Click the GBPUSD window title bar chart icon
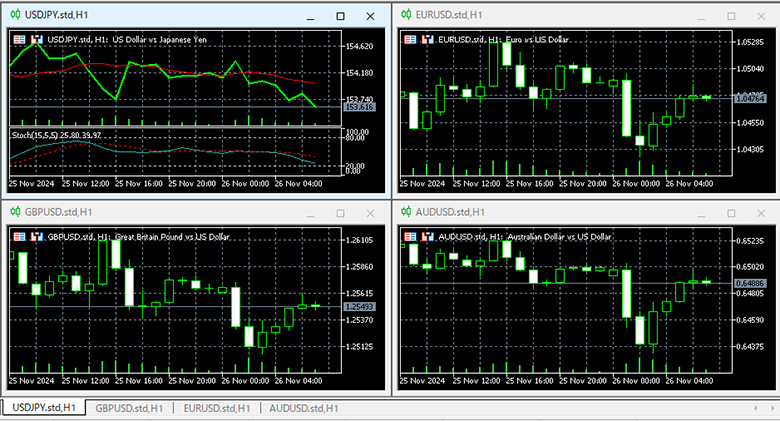Image resolution: width=780 pixels, height=421 pixels. click(x=15, y=212)
